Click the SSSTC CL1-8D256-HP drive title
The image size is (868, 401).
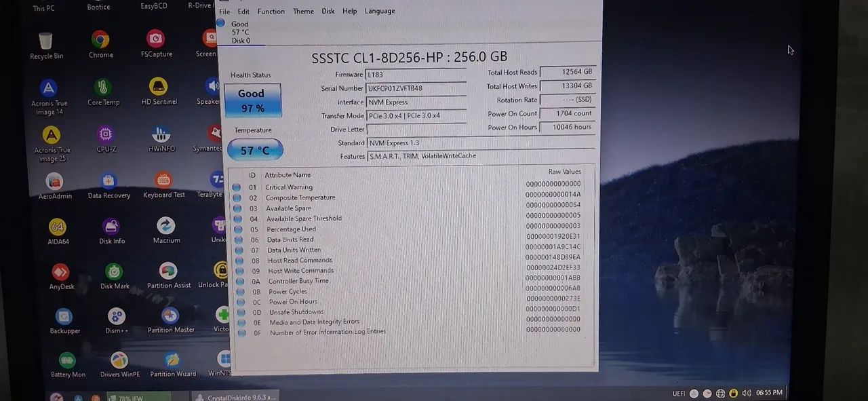coord(409,58)
